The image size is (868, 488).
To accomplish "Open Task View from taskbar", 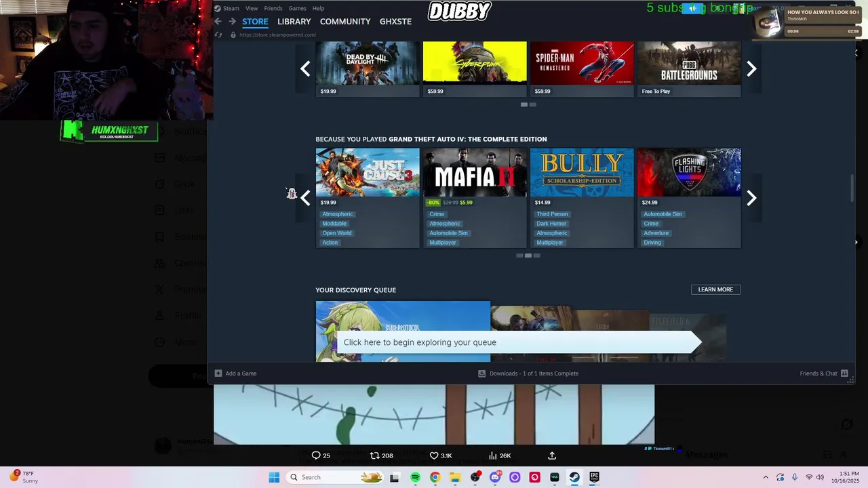I will (x=395, y=477).
